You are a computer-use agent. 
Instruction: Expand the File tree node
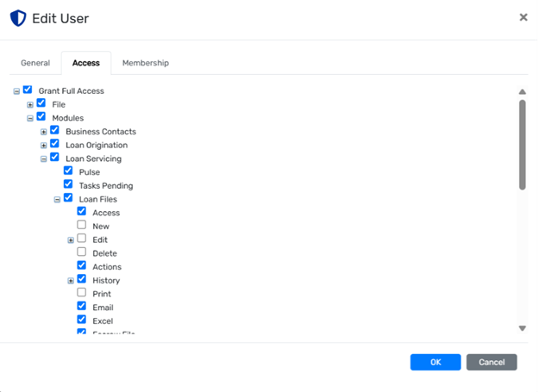pyautogui.click(x=30, y=104)
